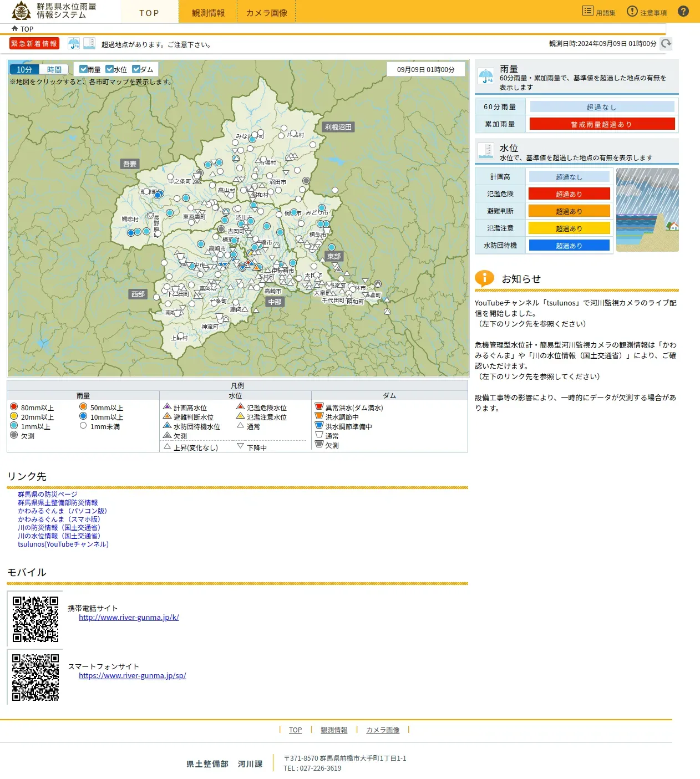Open the help question mark icon
The width and height of the screenshot is (700, 779).
(683, 11)
